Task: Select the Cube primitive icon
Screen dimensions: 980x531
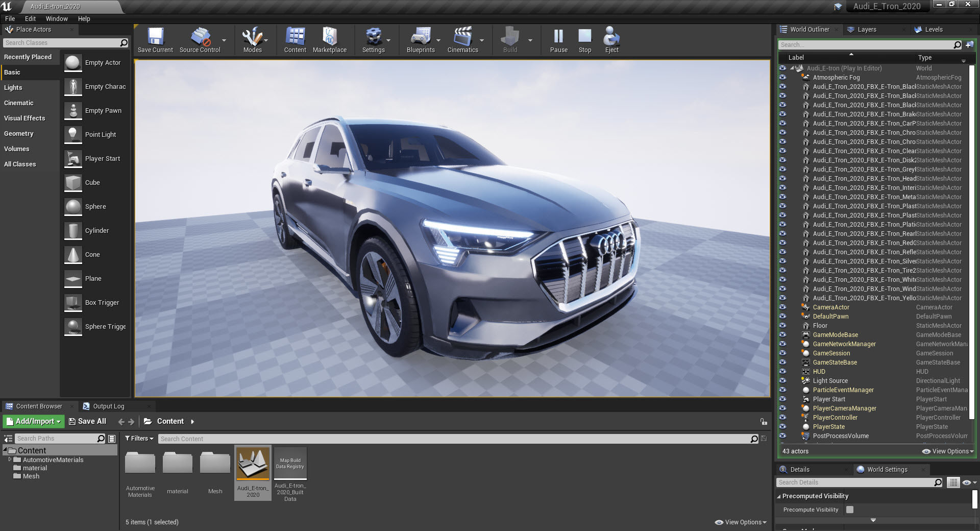Action: click(73, 183)
